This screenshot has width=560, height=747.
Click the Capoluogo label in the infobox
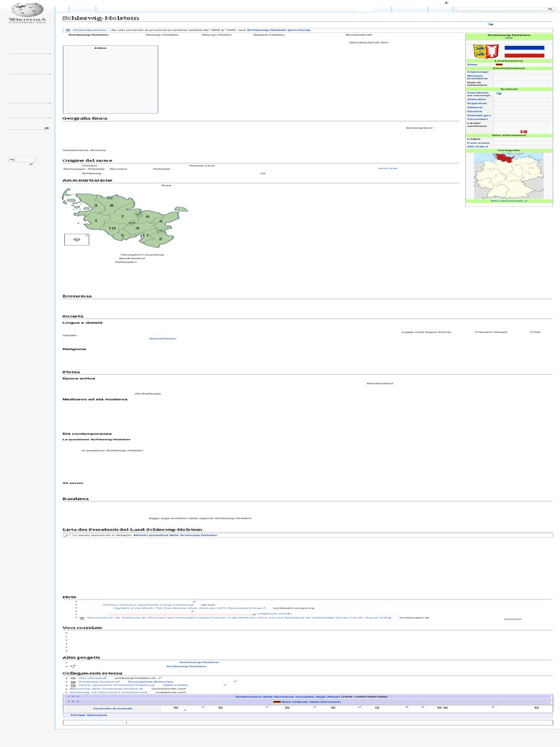tap(478, 71)
